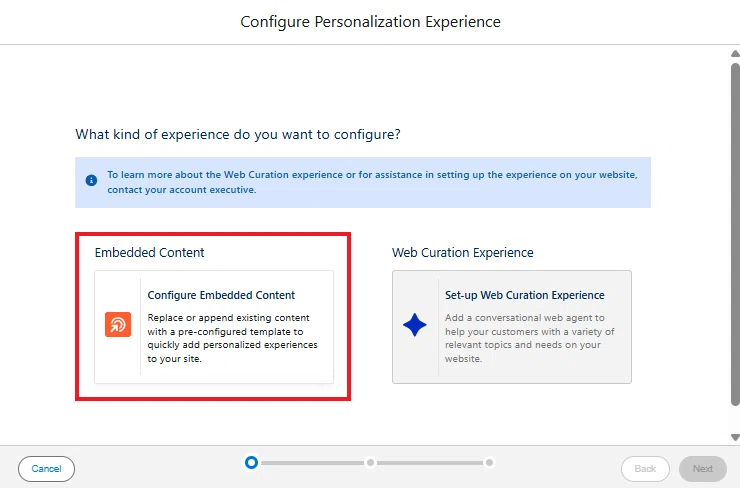Screen dimensions: 740x488
Task: Click the Back button
Action: [x=645, y=469]
